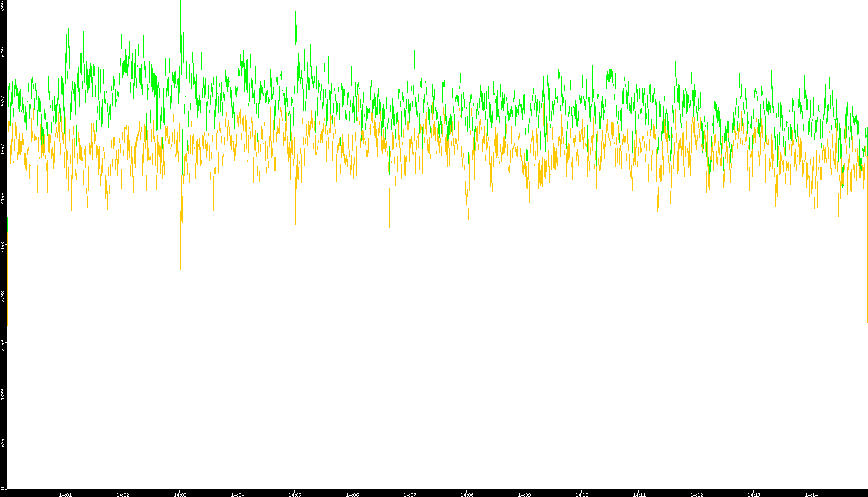Click the lowest yellow dip near 14:03

(x=180, y=268)
